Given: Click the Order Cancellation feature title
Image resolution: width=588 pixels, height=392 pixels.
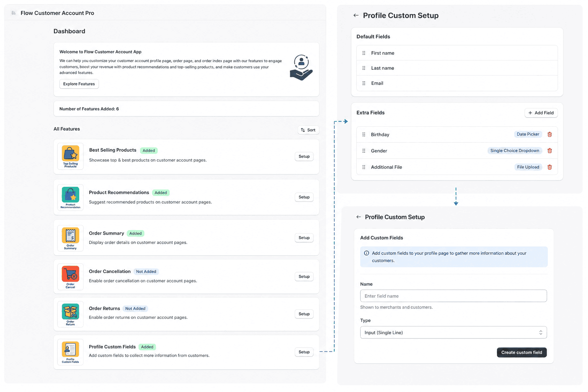Looking at the screenshot, I should [x=110, y=271].
